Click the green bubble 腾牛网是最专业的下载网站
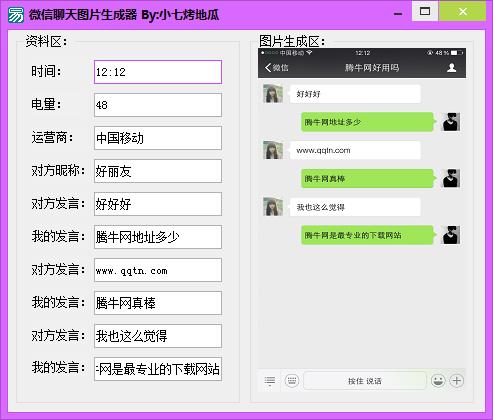 pos(368,235)
